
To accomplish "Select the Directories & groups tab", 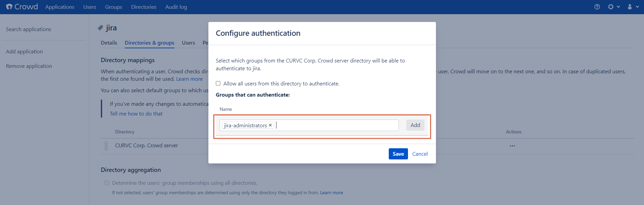I will coord(149,43).
